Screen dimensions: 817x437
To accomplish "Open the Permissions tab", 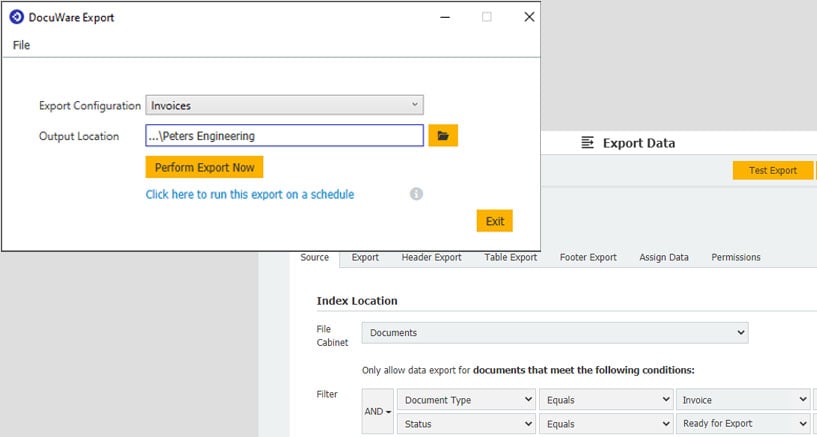I will click(x=735, y=257).
